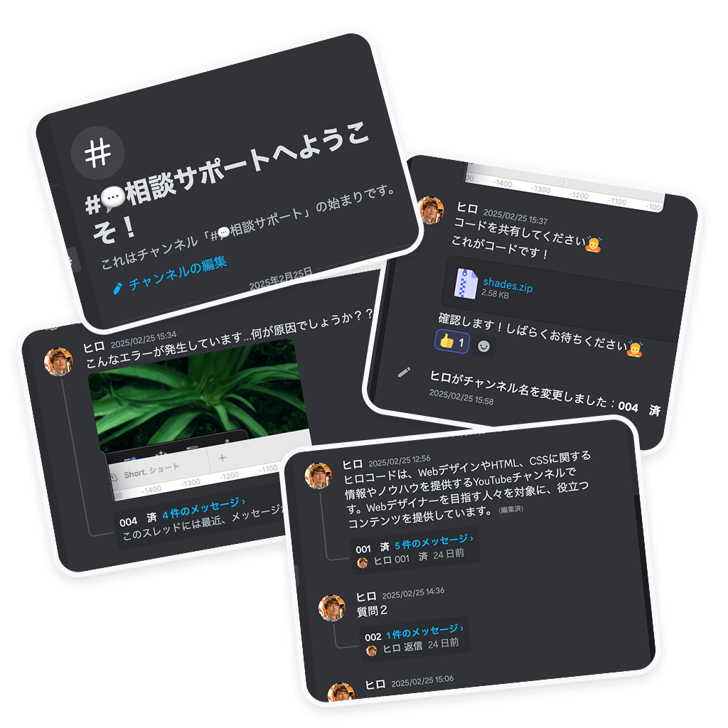
Task: Click the large hash channel icon
Action: pos(97,153)
